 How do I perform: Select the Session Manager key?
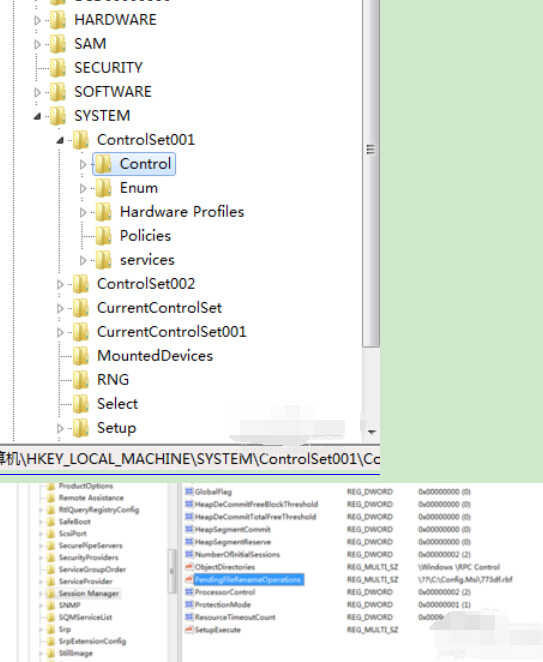point(89,594)
